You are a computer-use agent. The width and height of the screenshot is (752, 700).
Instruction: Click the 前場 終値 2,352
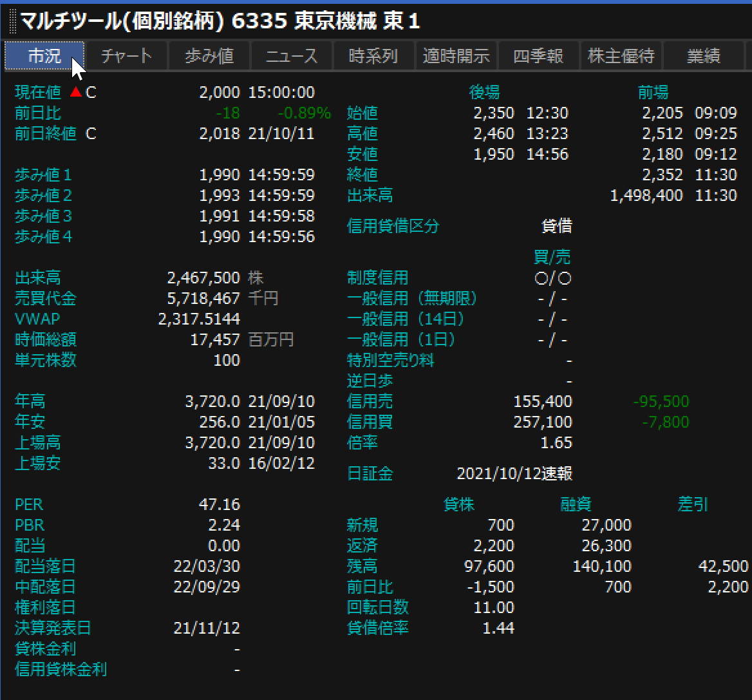663,175
